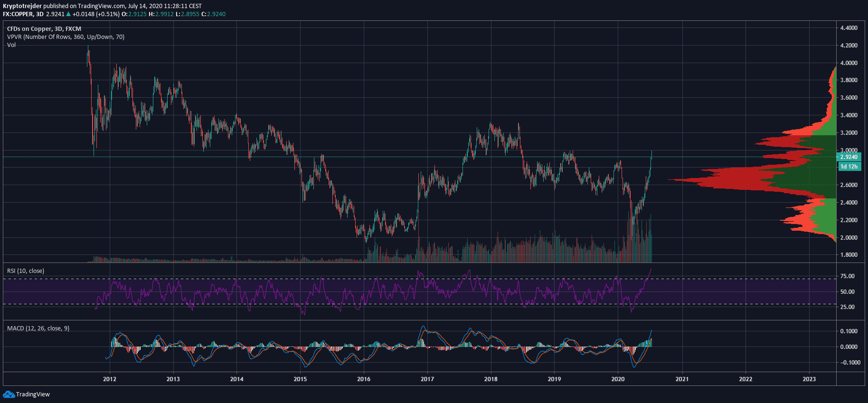868x403 pixels.
Task: Click the FX:COPPER symbol in header
Action: (18, 14)
